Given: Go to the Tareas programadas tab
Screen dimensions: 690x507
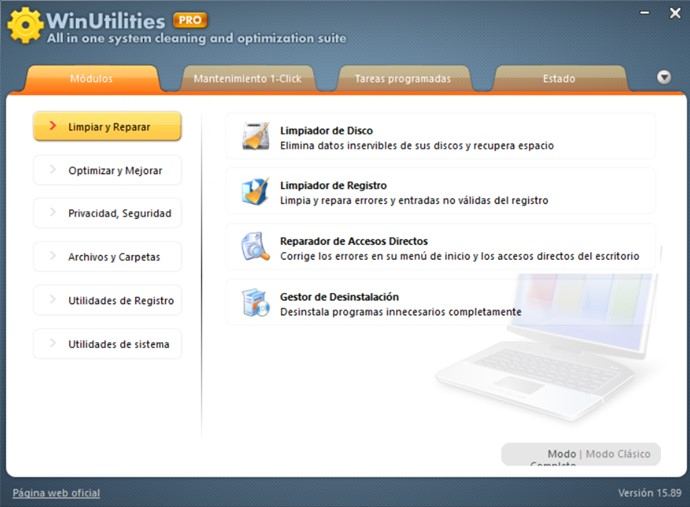Looking at the screenshot, I should tap(403, 78).
